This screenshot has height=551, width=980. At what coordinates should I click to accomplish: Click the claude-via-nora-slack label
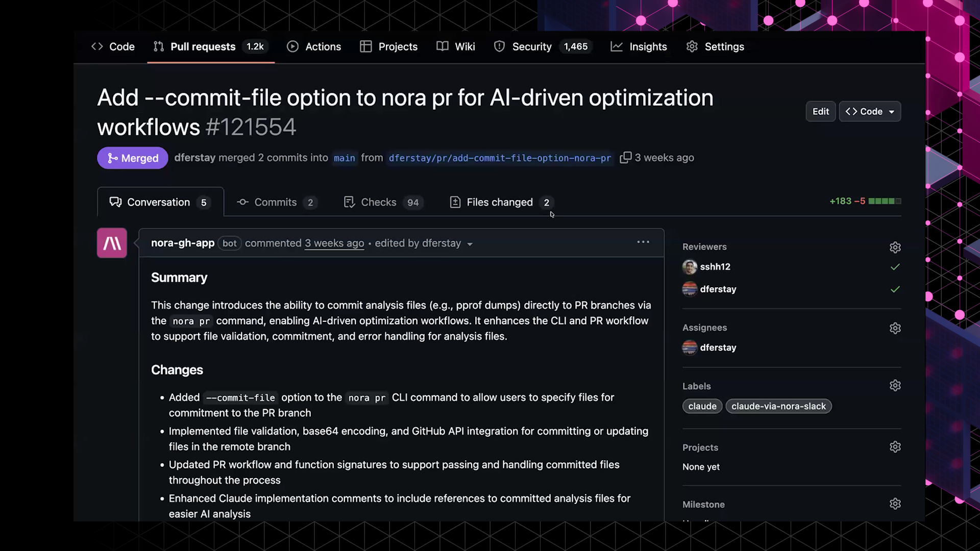tap(778, 406)
